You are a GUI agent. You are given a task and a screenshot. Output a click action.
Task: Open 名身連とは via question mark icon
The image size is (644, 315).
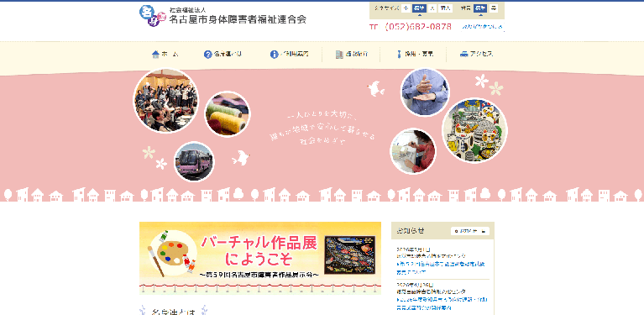[x=223, y=55]
